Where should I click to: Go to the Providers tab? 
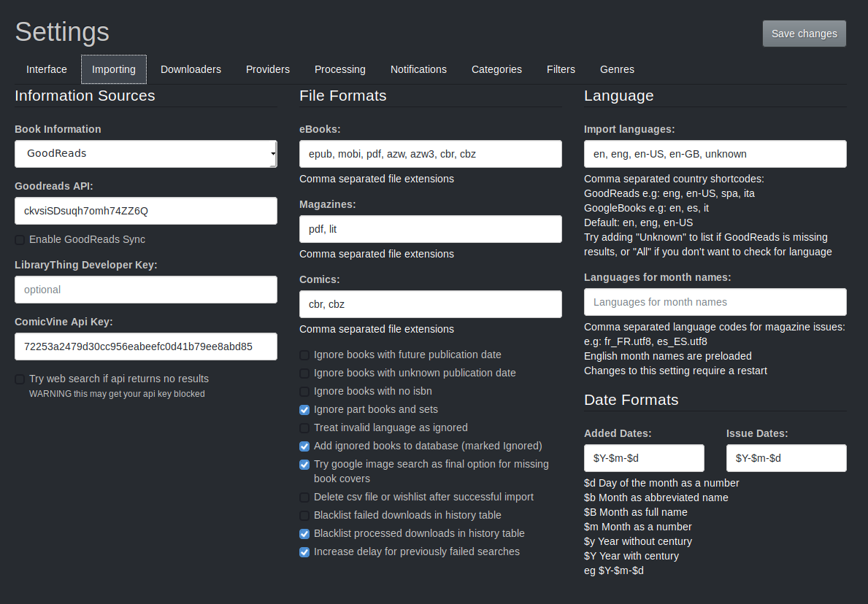(x=268, y=70)
